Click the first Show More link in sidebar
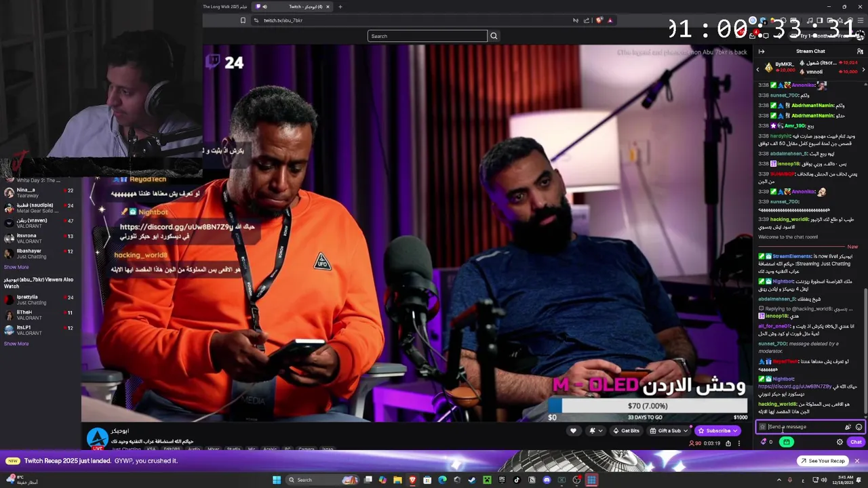Screen dimensions: 868x488 pos(16,267)
